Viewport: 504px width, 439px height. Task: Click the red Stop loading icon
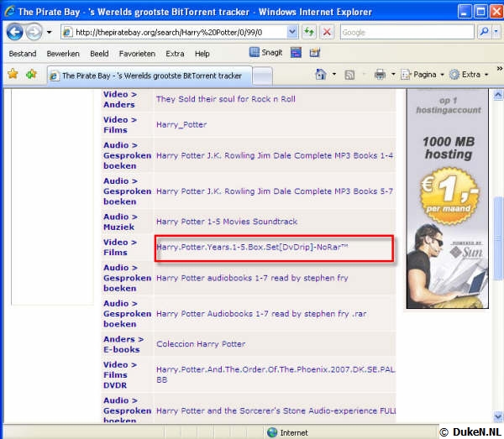[x=328, y=32]
